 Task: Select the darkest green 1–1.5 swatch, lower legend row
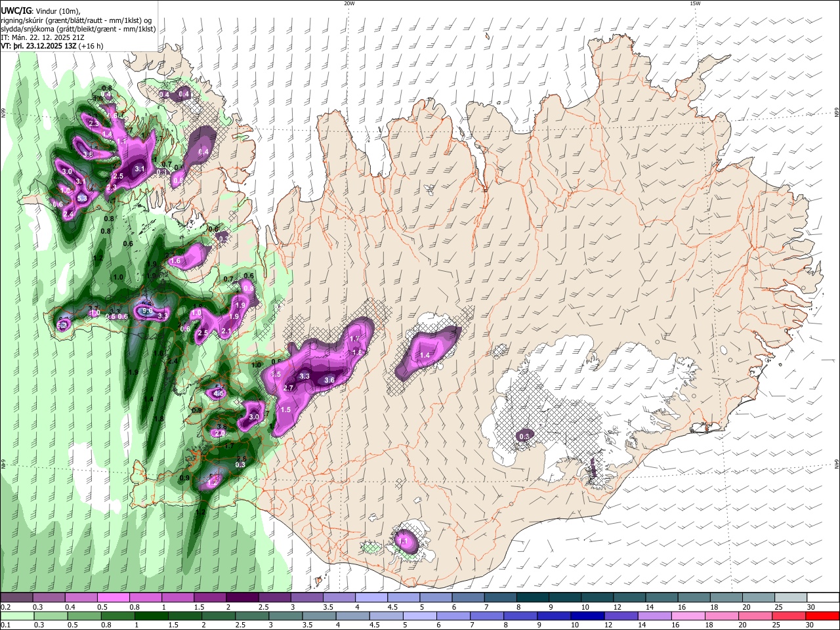151,616
